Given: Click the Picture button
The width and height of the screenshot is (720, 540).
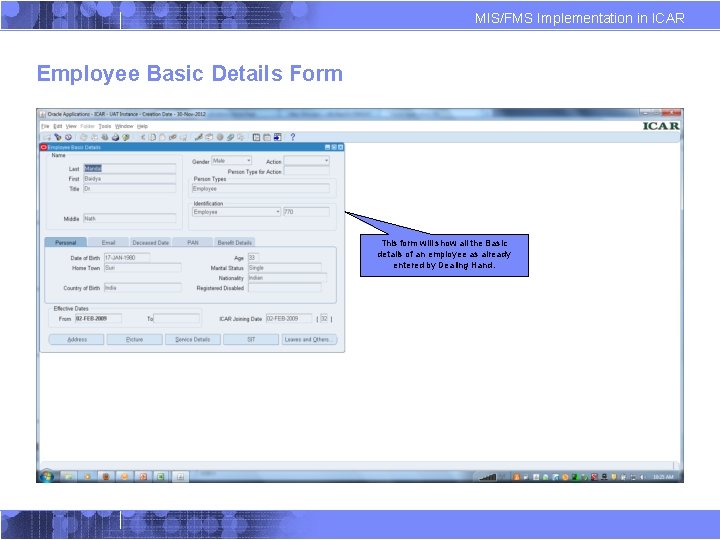Looking at the screenshot, I should pyautogui.click(x=135, y=339).
